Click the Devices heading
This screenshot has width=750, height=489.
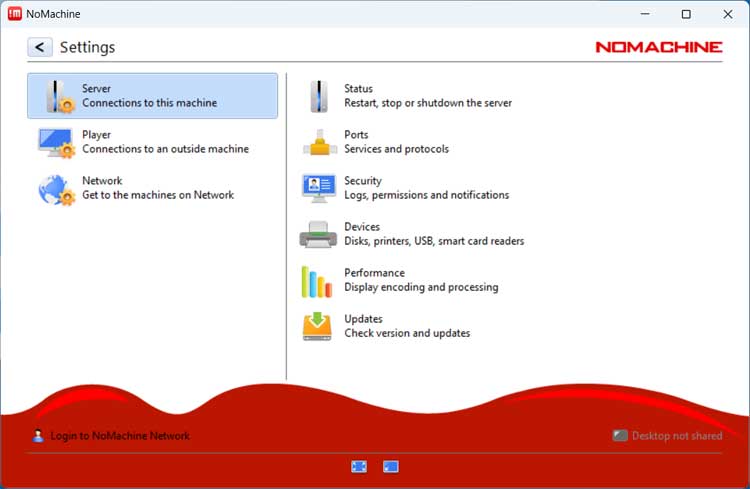point(362,226)
